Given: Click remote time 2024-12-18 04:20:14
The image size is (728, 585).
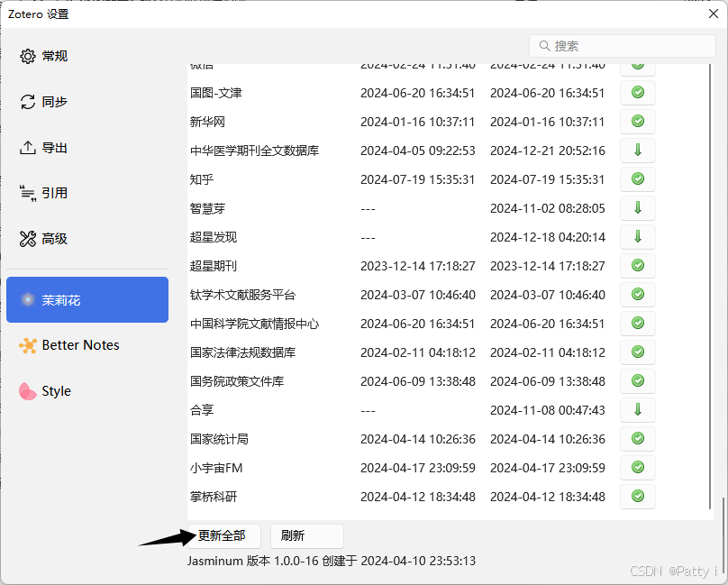Looking at the screenshot, I should pos(548,237).
